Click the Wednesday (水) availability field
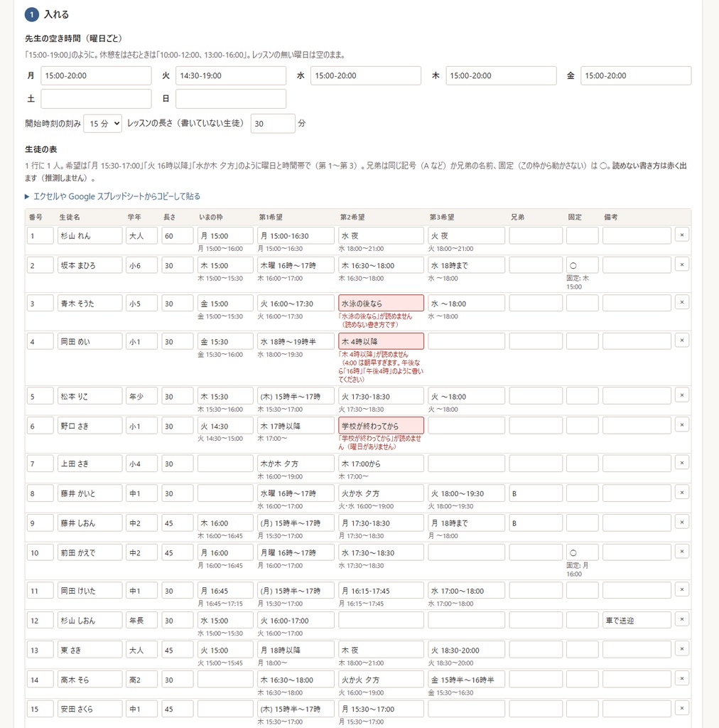The width and height of the screenshot is (719, 728). (x=365, y=75)
